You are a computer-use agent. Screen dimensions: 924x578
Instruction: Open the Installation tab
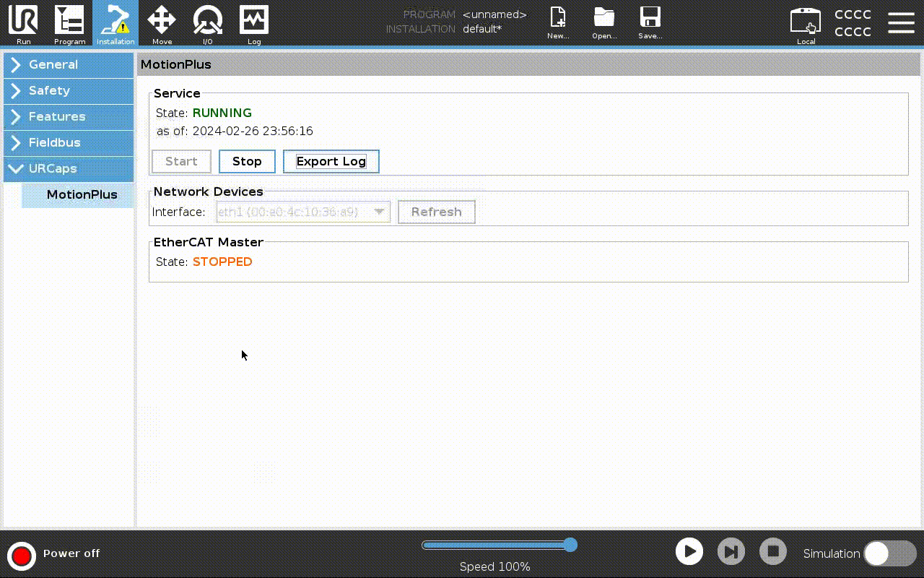[115, 24]
